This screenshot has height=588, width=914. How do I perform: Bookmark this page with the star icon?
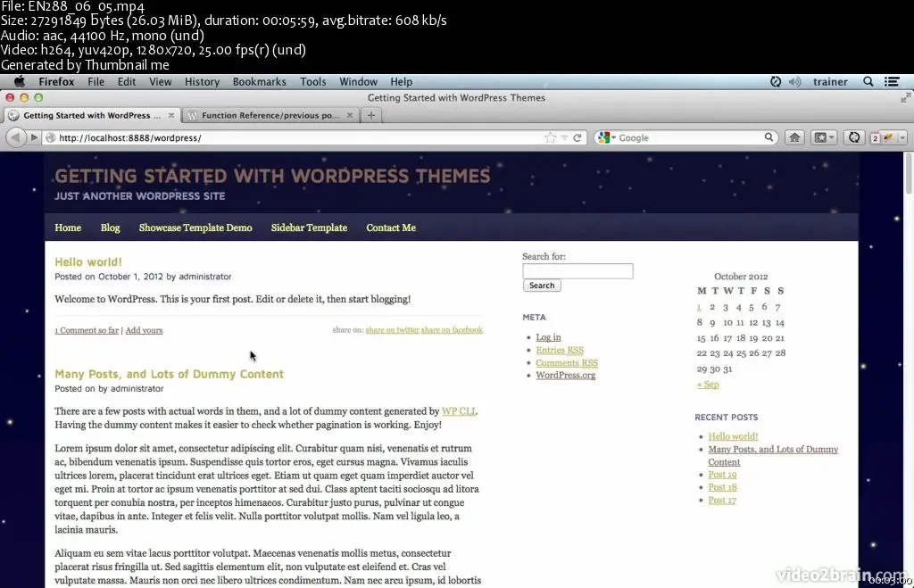click(x=550, y=137)
